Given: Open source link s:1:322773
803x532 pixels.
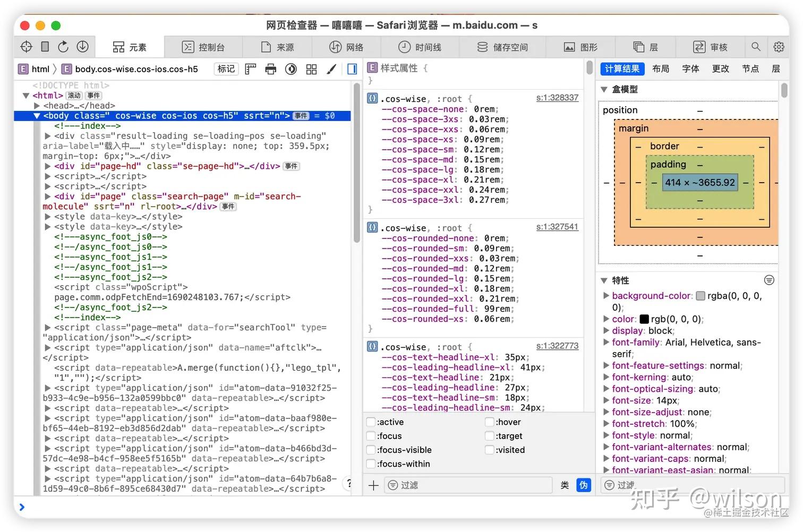Looking at the screenshot, I should click(x=557, y=346).
